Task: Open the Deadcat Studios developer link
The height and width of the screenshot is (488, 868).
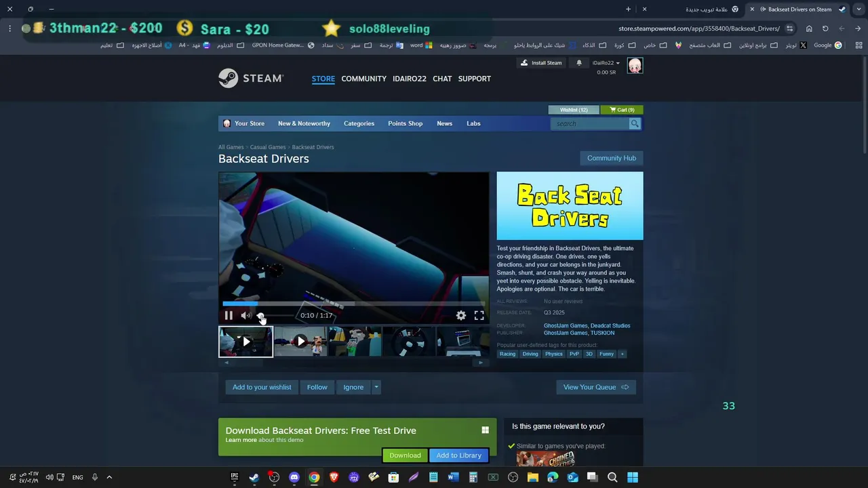Action: (610, 325)
